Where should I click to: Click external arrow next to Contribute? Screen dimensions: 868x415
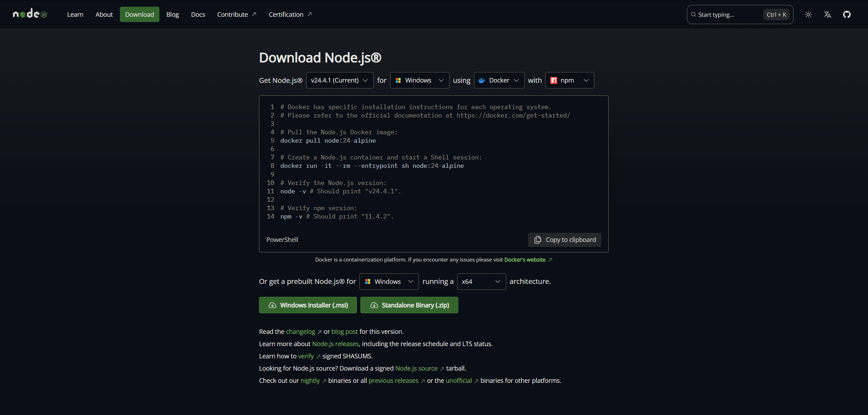254,14
